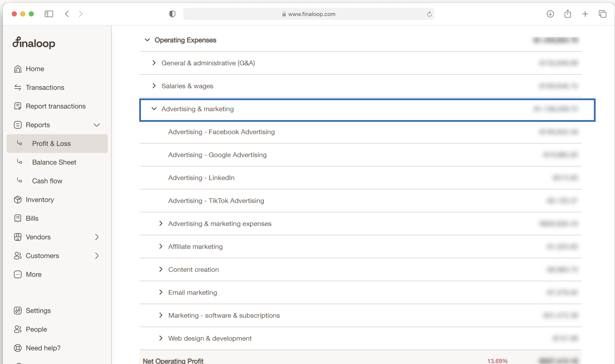The height and width of the screenshot is (364, 615).
Task: Click the Finaloop logo
Action: pos(34,43)
